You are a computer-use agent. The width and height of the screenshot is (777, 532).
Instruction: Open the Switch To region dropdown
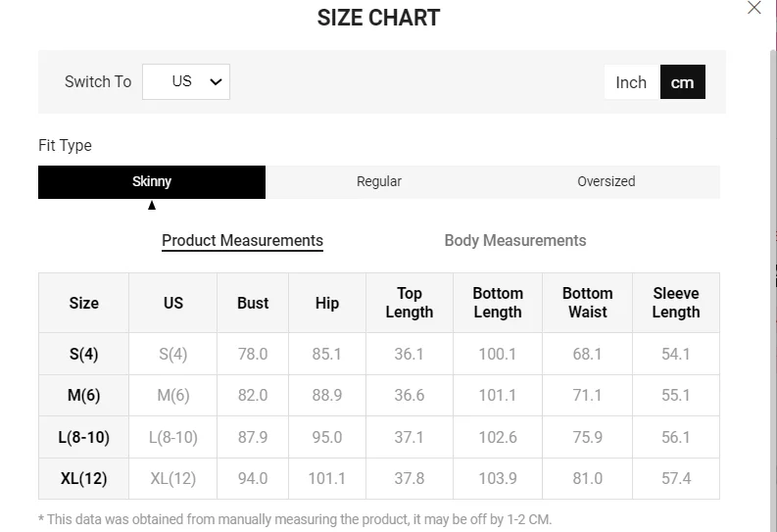[x=186, y=81]
